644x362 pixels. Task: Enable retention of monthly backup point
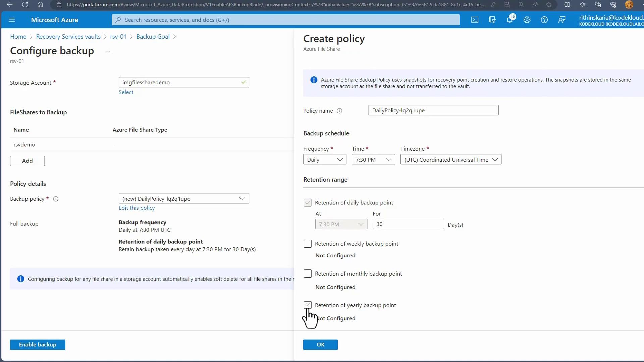308,274
